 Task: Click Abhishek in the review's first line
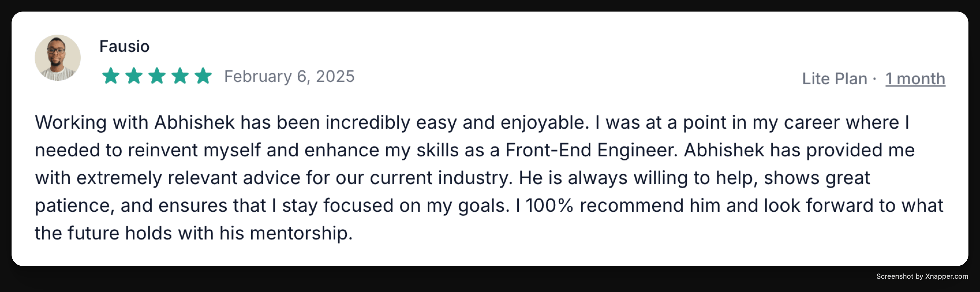[194, 122]
